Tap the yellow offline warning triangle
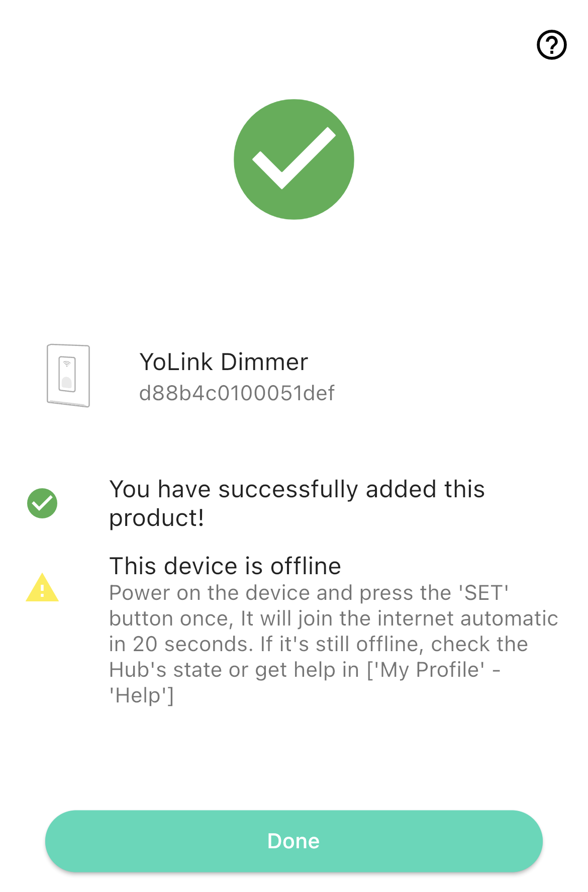The height and width of the screenshot is (892, 588). [x=42, y=587]
